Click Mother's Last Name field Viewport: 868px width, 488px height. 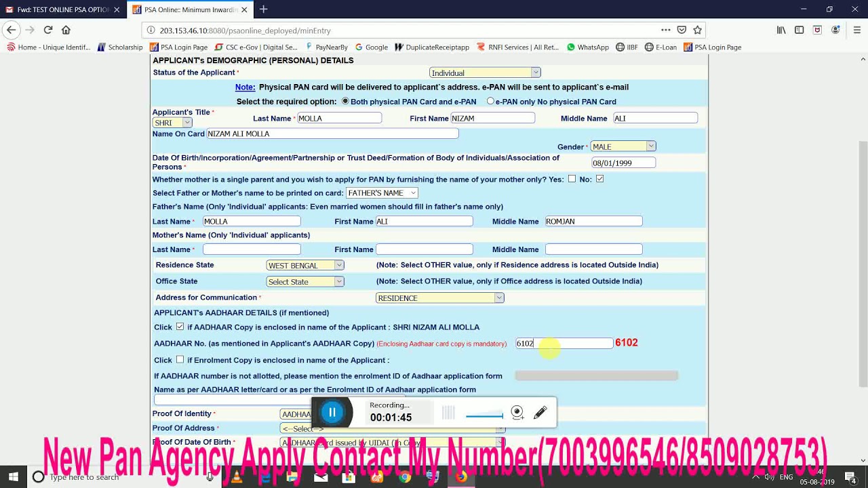(252, 249)
